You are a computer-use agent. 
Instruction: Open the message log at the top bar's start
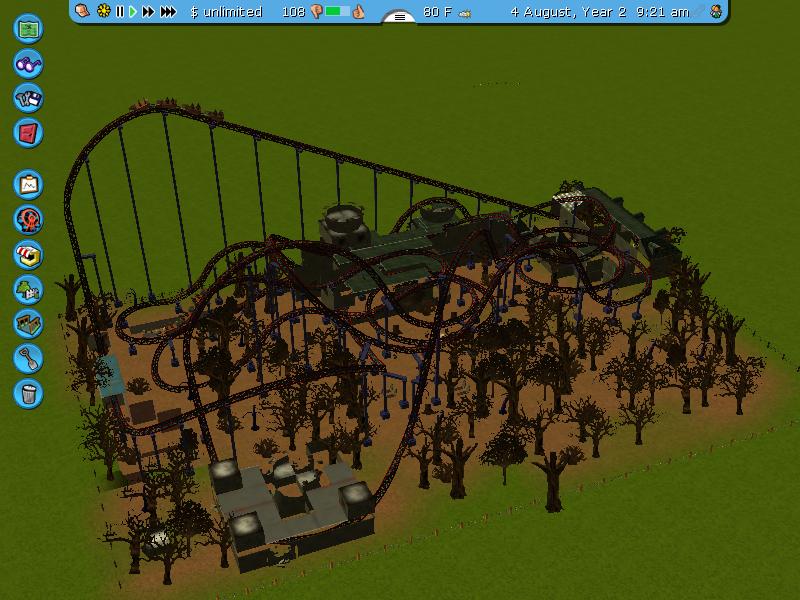(x=83, y=11)
